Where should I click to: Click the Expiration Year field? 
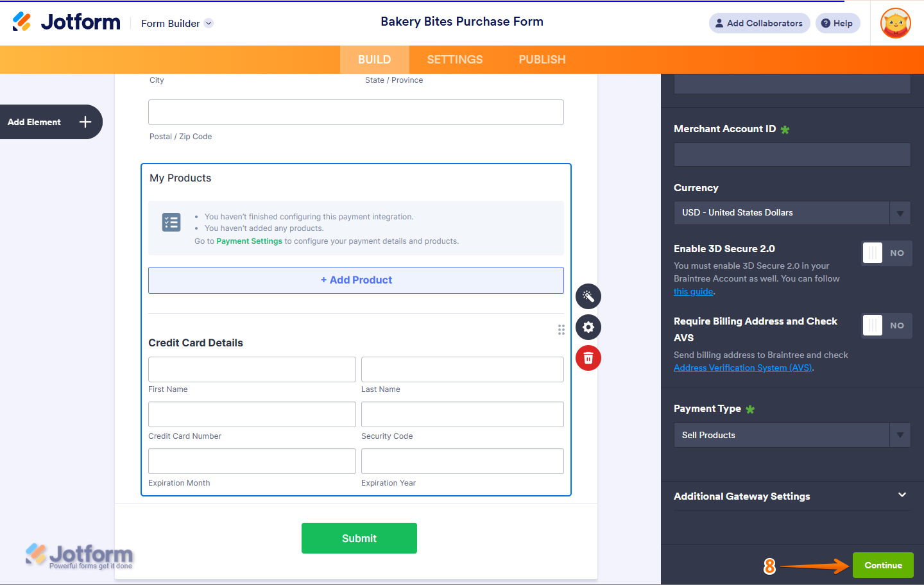463,461
